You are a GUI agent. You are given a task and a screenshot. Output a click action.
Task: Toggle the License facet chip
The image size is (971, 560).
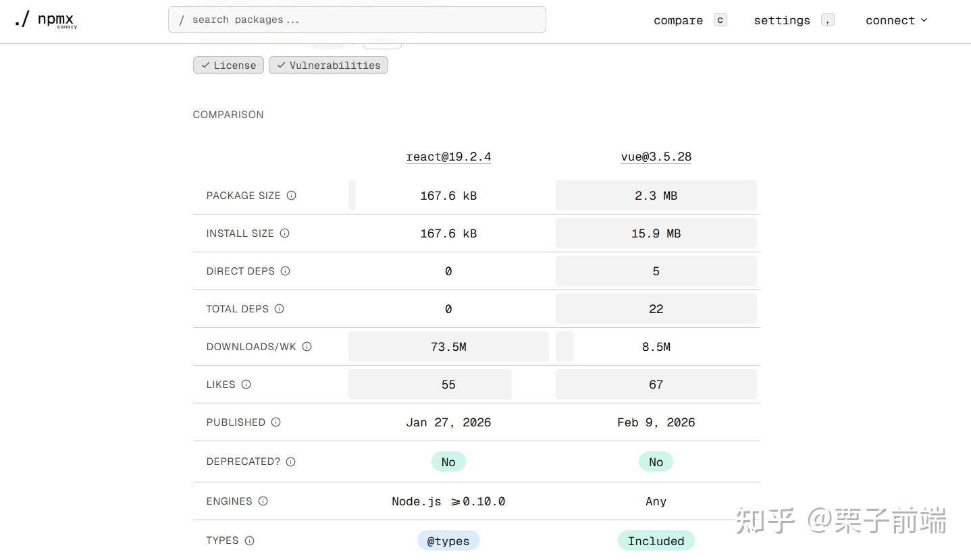(x=228, y=65)
